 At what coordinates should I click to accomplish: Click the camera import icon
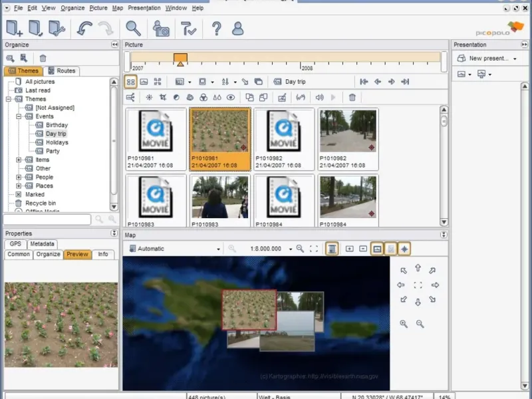point(161,29)
